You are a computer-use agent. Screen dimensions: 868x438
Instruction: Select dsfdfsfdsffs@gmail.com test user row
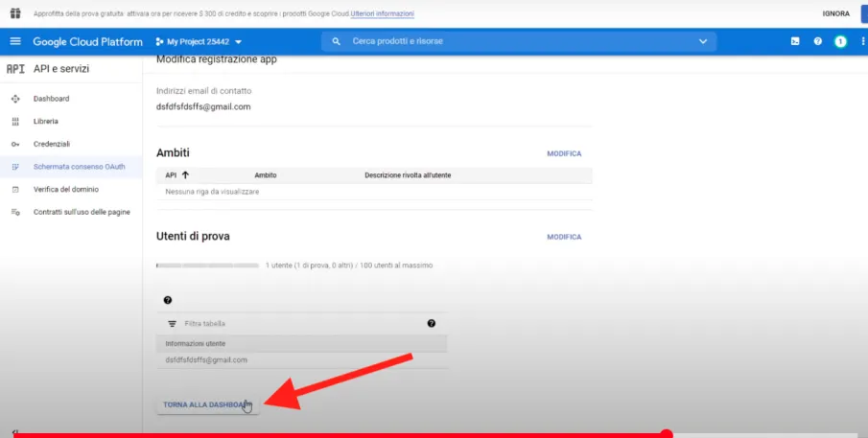302,360
